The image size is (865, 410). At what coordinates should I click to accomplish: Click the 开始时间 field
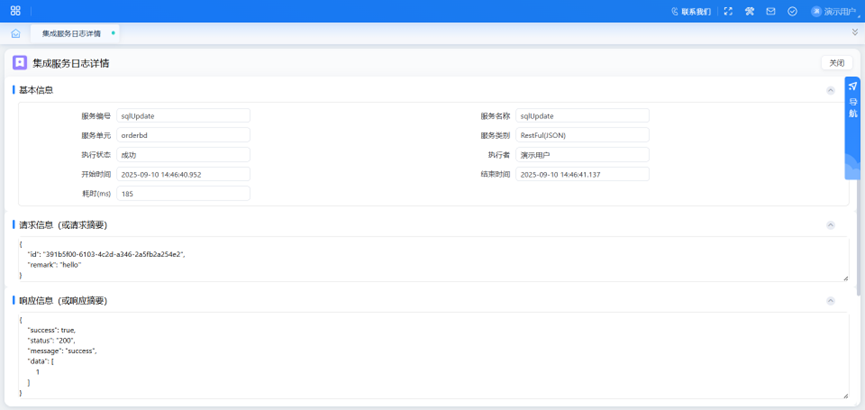183,174
